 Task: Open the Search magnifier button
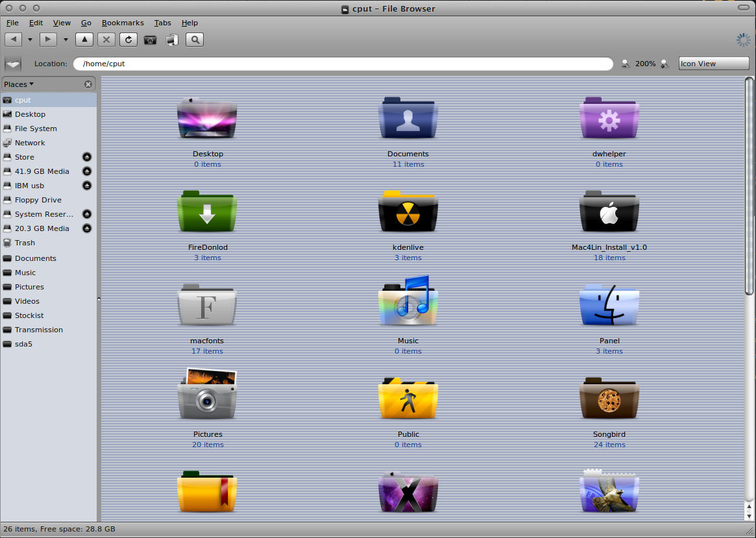pos(195,40)
